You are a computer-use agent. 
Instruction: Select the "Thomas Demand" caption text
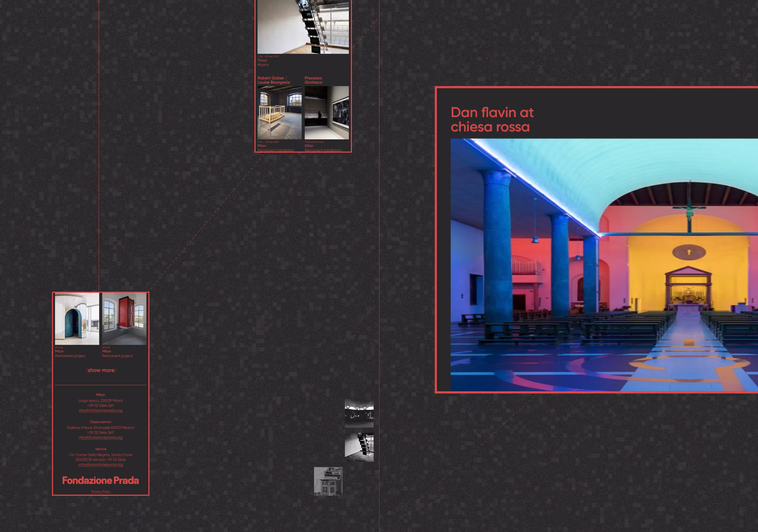point(314,142)
